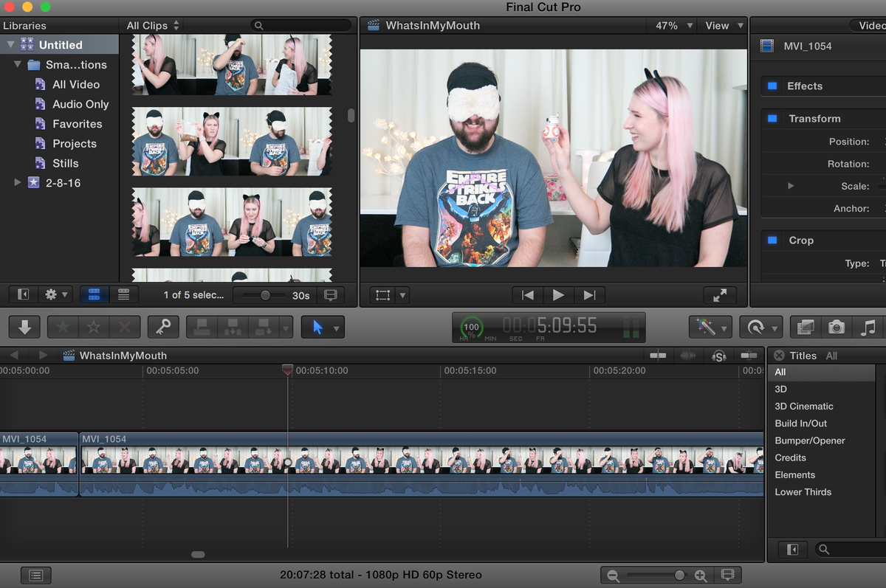Switch browser to list view

(x=123, y=295)
